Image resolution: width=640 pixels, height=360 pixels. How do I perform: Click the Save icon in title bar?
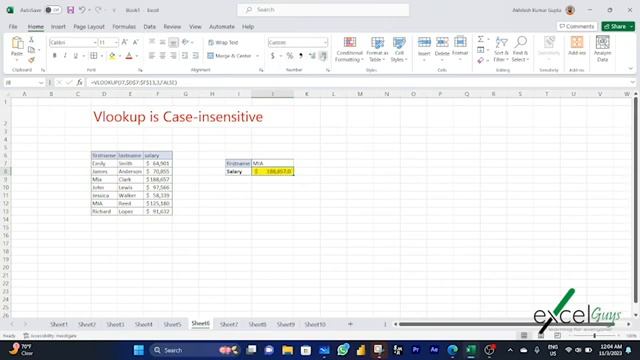click(71, 10)
